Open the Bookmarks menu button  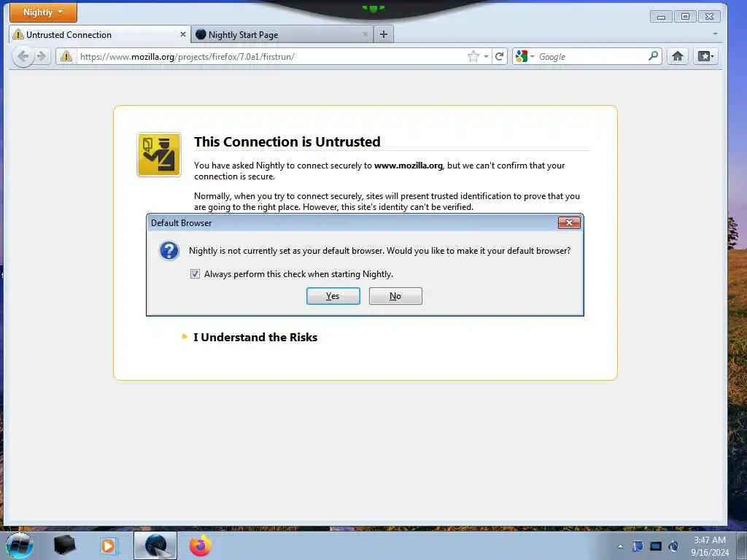click(x=705, y=57)
